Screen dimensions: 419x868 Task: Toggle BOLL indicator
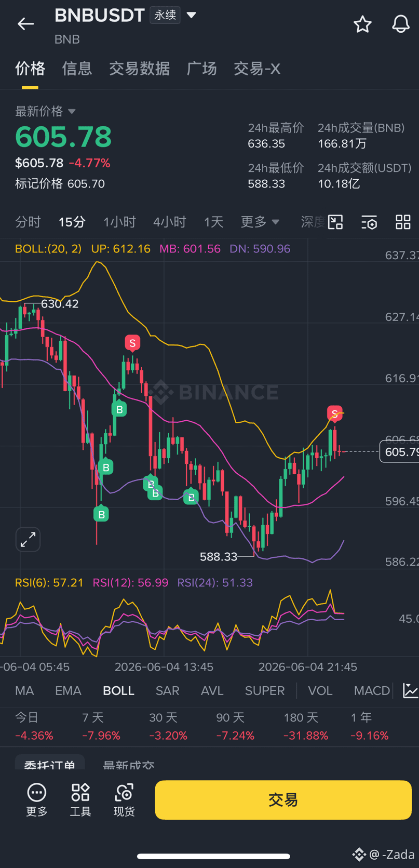(x=118, y=691)
